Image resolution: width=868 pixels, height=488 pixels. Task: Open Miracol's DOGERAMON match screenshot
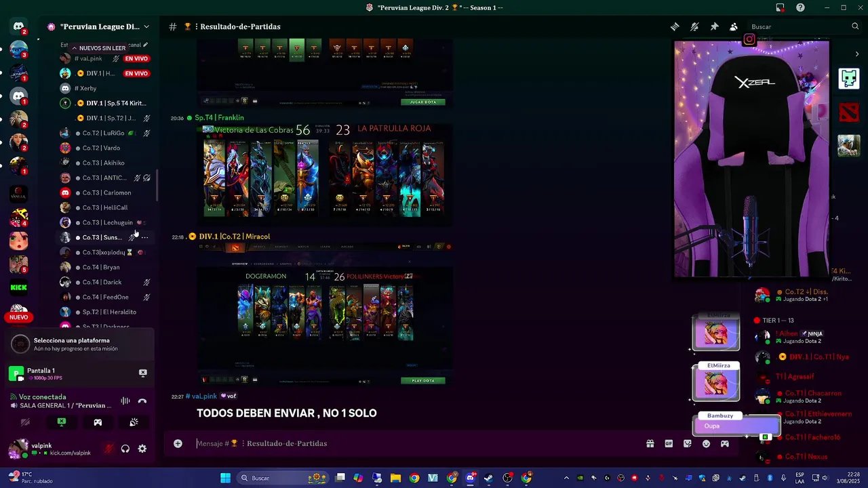pos(324,314)
